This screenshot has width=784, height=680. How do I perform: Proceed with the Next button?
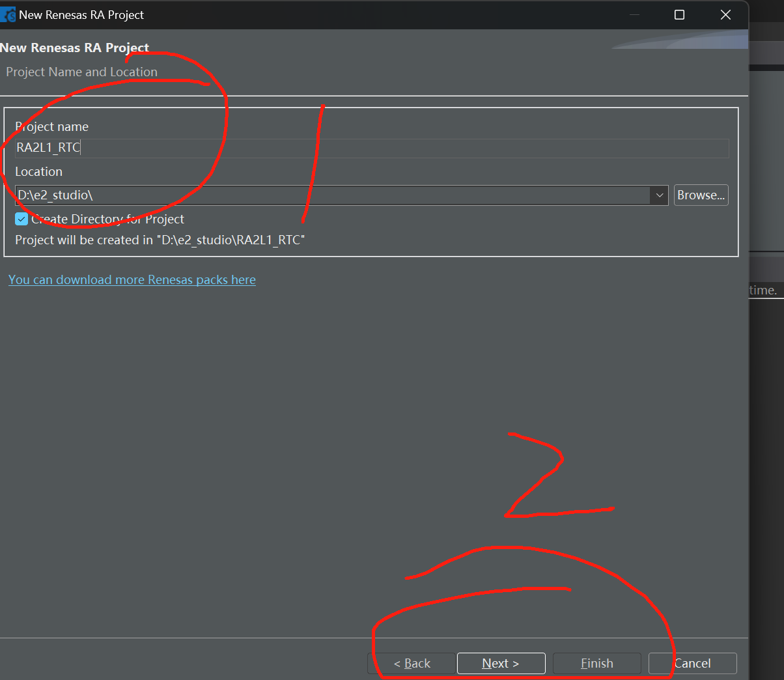point(501,663)
